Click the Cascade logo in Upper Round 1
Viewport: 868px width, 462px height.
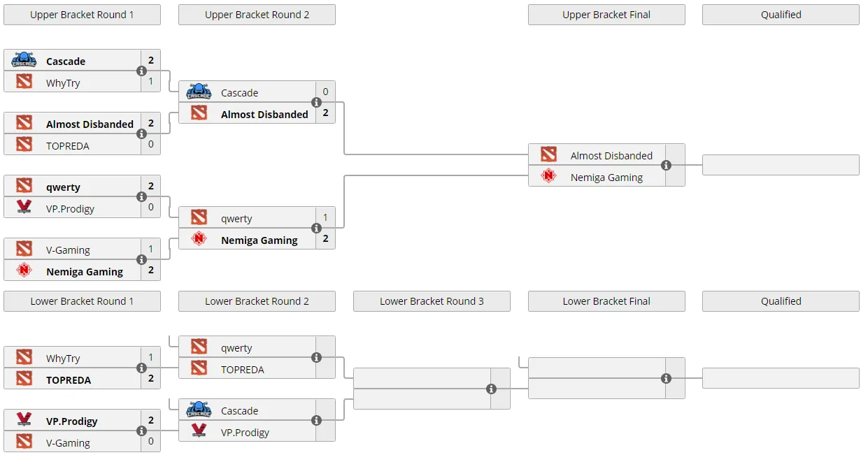[24, 61]
